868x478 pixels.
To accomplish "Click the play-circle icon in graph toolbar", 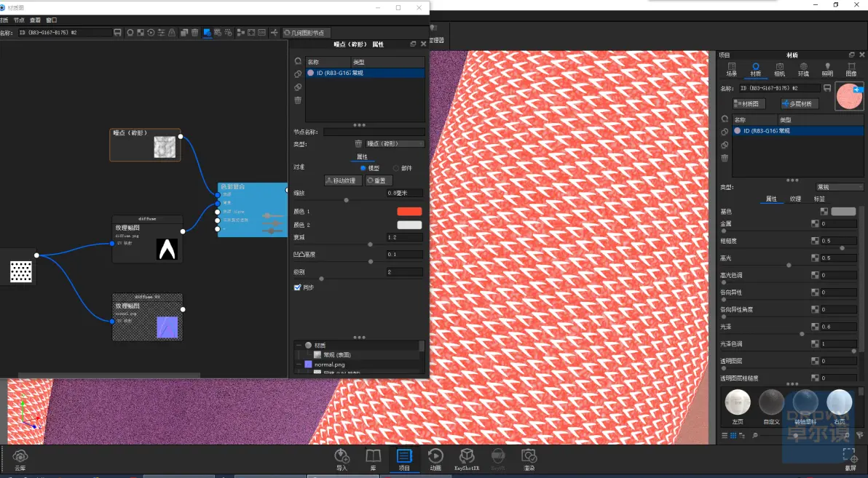I will click(151, 33).
